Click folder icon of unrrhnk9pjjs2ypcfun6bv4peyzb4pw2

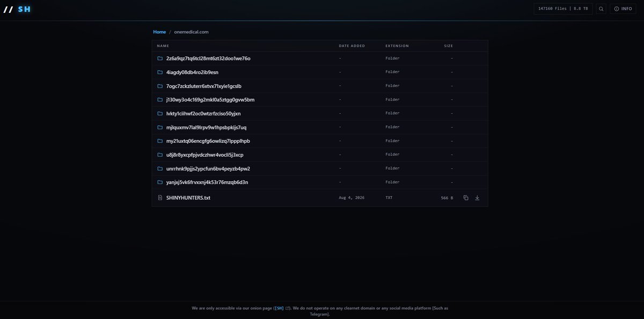(160, 169)
